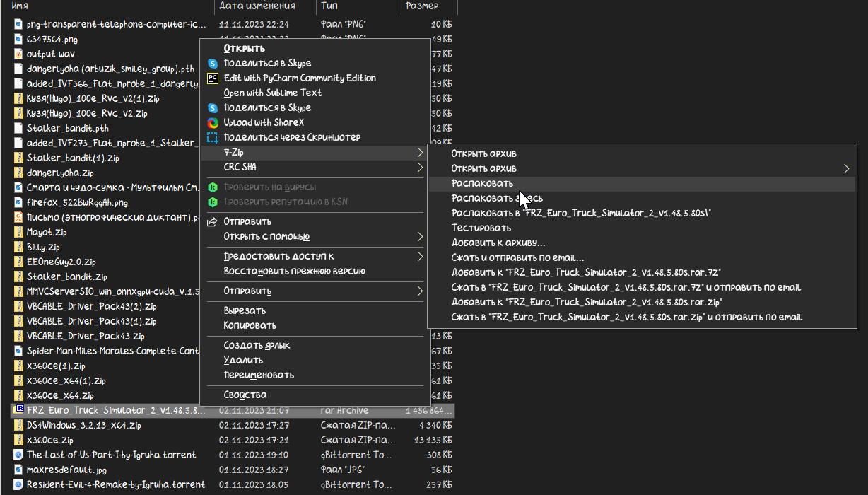Expand the Открыть с помощью submenu arrow

click(x=420, y=236)
